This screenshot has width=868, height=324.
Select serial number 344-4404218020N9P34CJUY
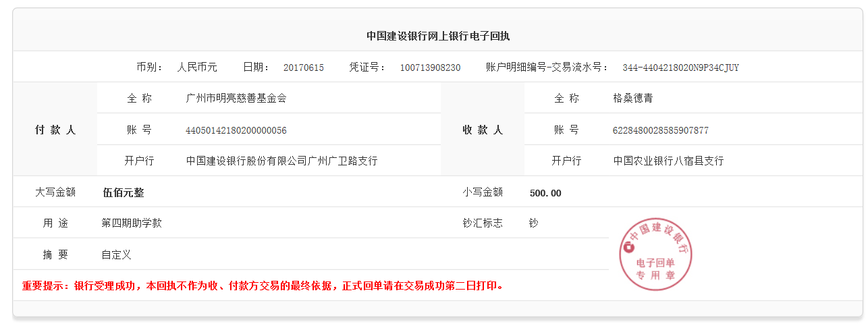click(x=680, y=67)
